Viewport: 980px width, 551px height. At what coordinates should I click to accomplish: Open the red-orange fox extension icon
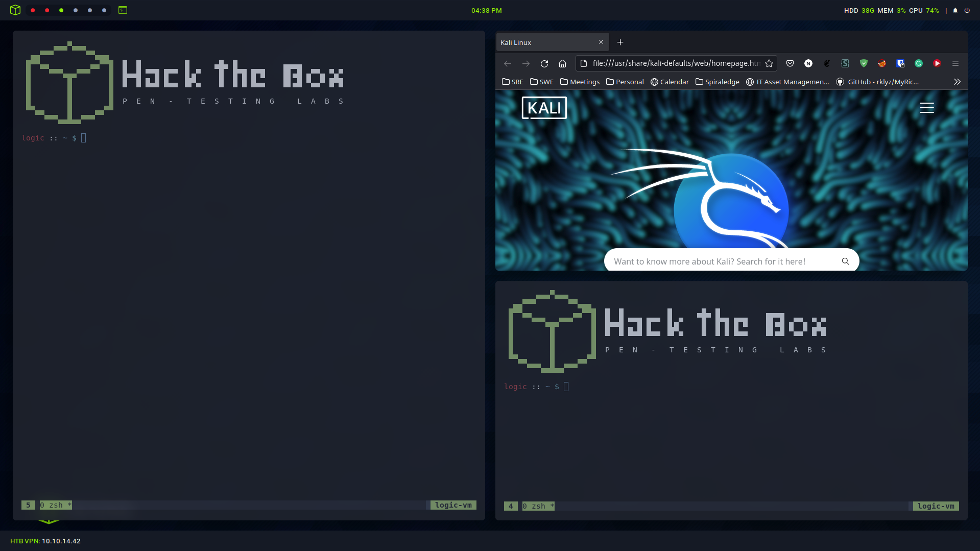tap(882, 63)
